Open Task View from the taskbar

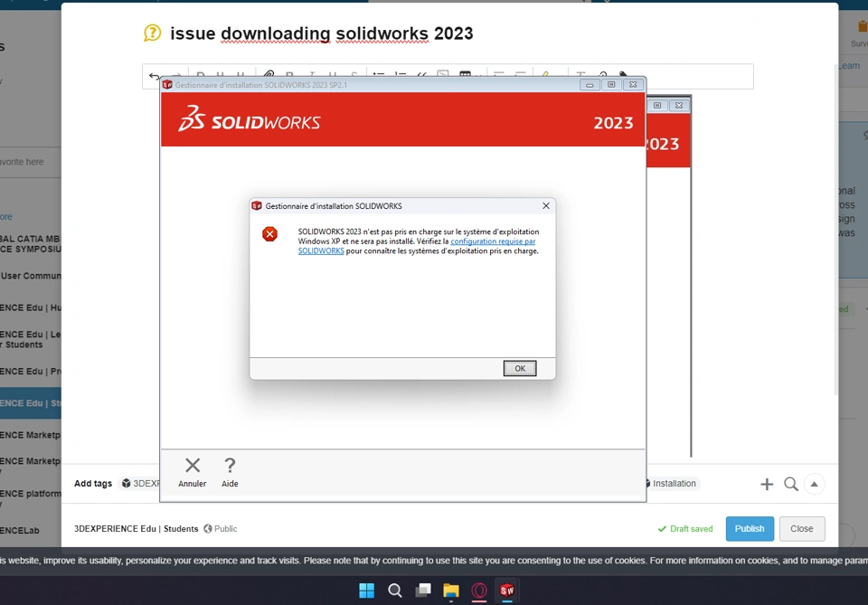coord(423,591)
